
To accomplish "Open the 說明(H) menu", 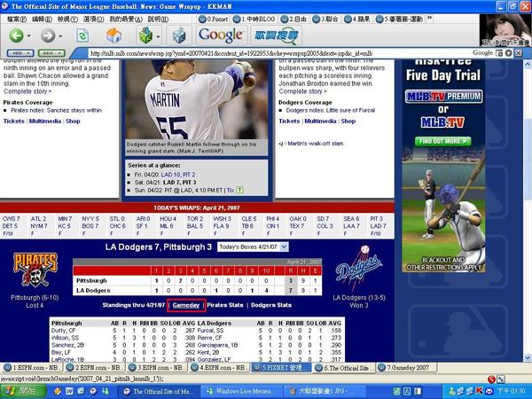I will 158,19.
